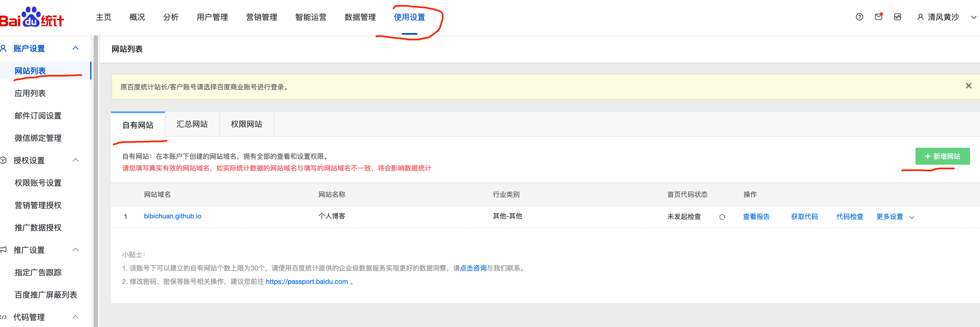
Task: Open the message notification icon
Action: tap(878, 17)
